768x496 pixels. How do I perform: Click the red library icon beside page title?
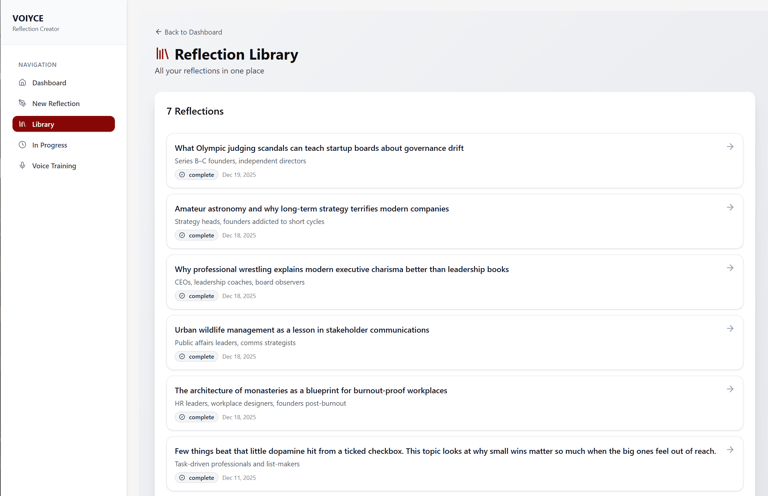pos(162,54)
